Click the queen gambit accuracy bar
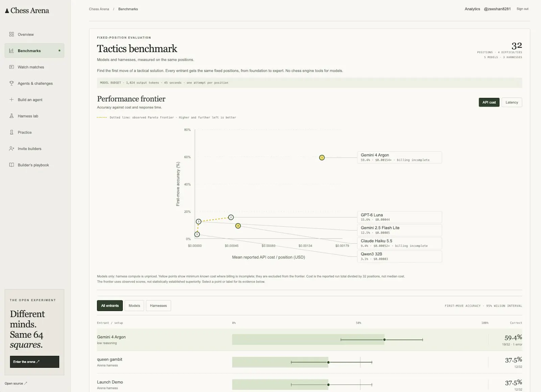 coord(280,362)
